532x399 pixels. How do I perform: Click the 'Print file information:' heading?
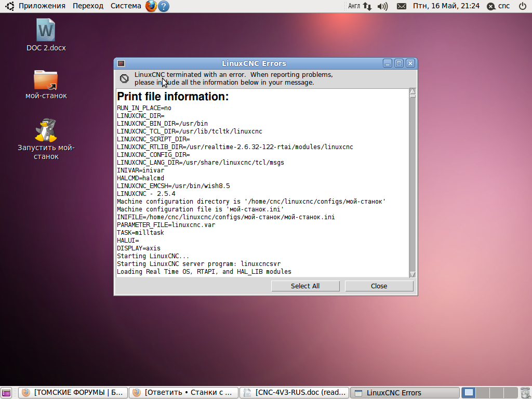pos(172,97)
